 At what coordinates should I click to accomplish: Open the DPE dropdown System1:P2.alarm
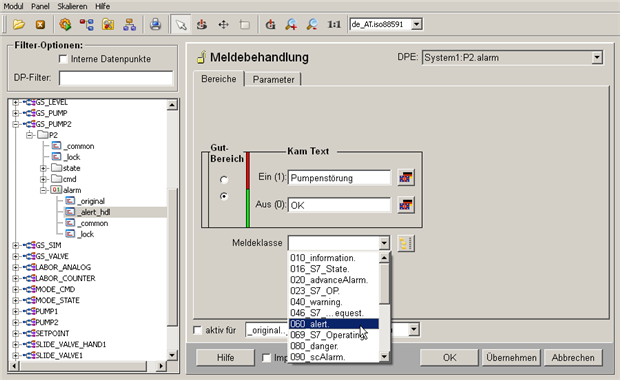pos(597,58)
